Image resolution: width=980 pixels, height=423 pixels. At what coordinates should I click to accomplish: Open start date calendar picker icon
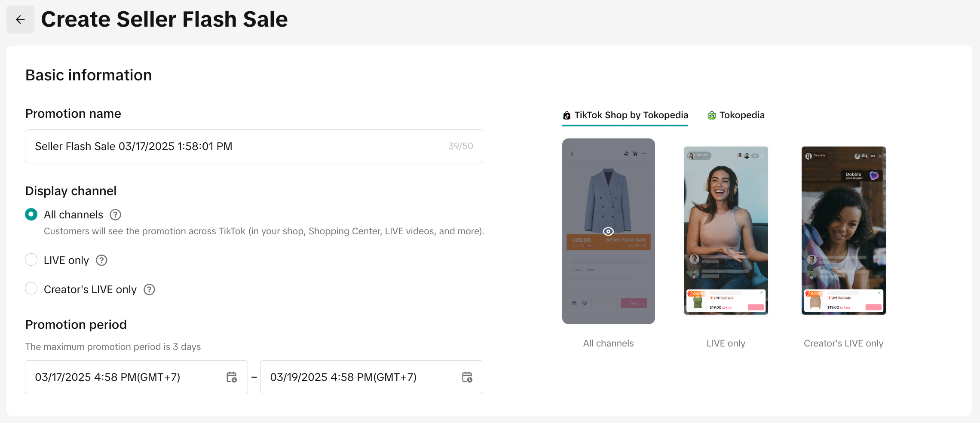(x=232, y=377)
